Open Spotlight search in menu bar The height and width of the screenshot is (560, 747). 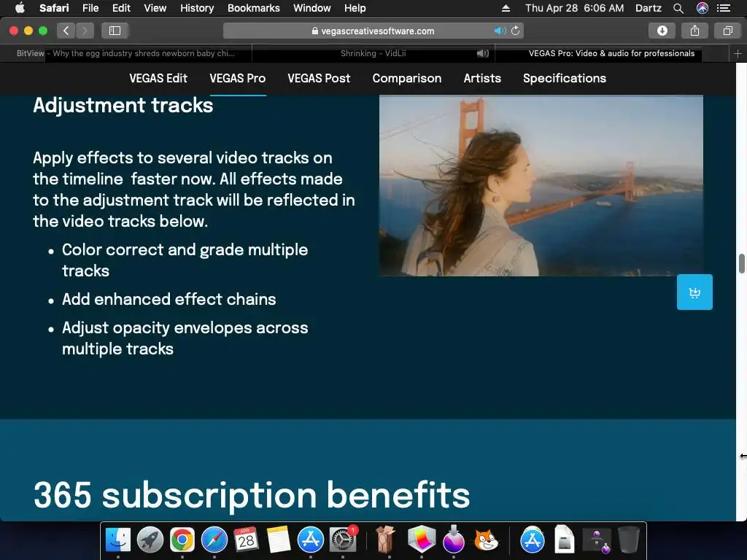click(x=678, y=8)
